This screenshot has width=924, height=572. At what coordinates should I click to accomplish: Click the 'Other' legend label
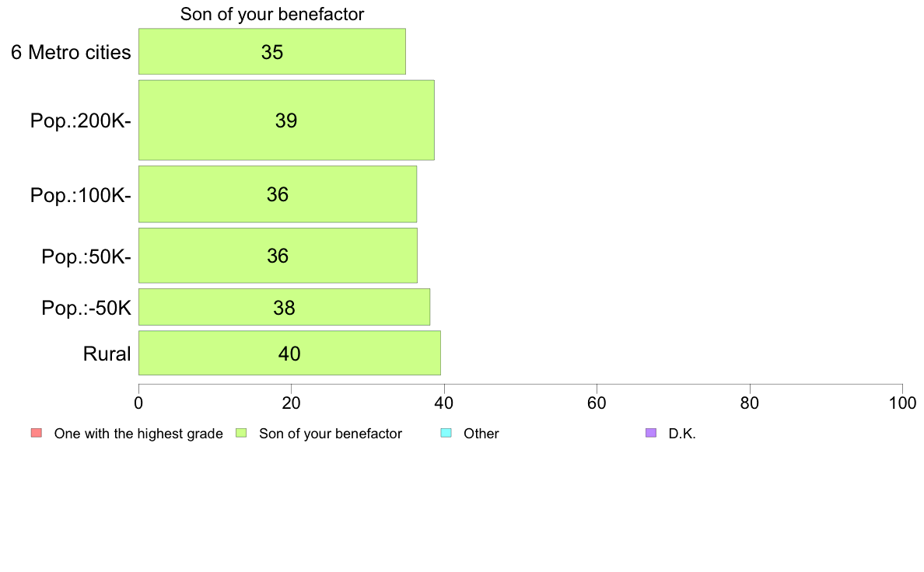481,434
